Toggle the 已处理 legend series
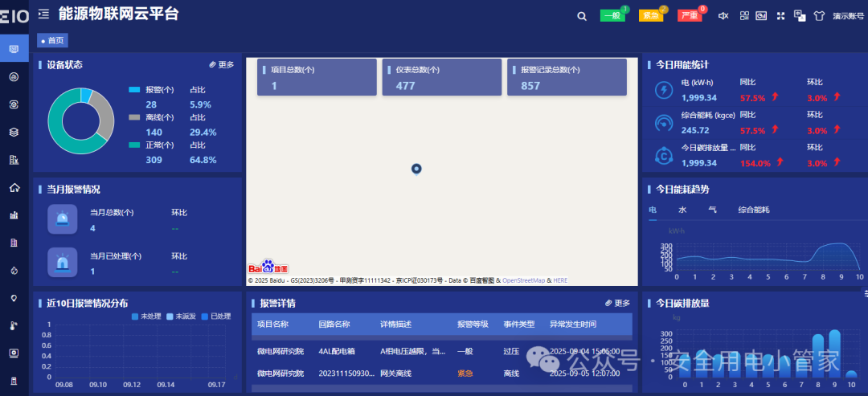Image resolution: width=868 pixels, height=396 pixels. coord(216,316)
